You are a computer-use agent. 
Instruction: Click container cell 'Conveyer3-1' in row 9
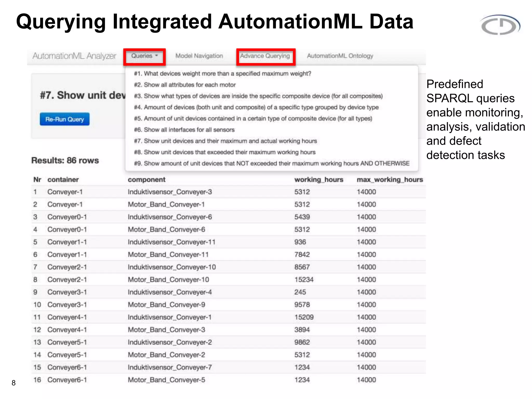[67, 292]
